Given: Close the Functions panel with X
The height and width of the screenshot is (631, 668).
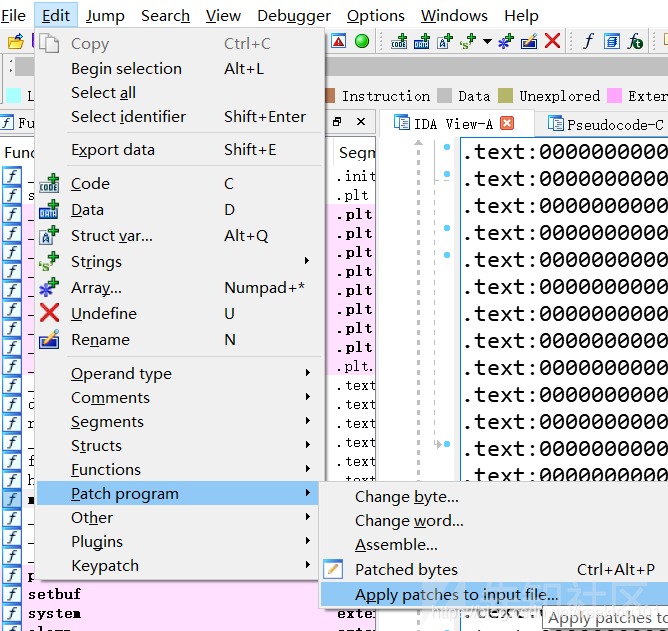Looking at the screenshot, I should pyautogui.click(x=361, y=122).
